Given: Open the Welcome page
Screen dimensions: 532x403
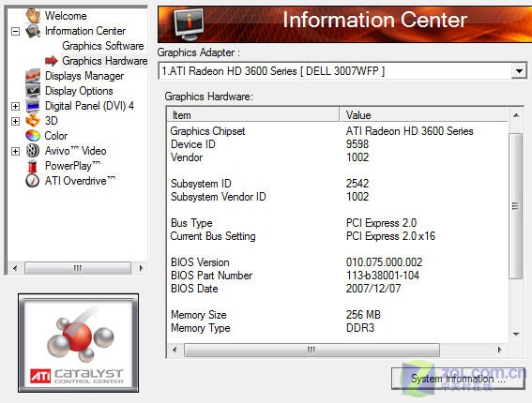Looking at the screenshot, I should point(66,16).
